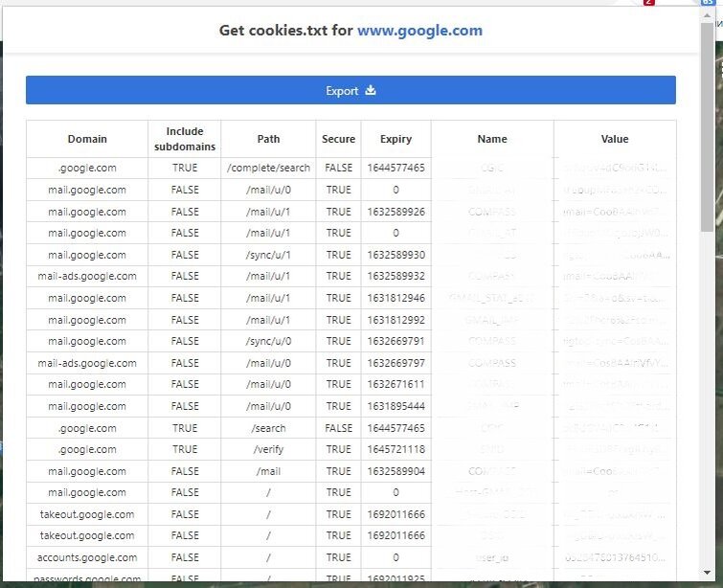
Task: Click expiry value 1632669791
Action: (395, 341)
